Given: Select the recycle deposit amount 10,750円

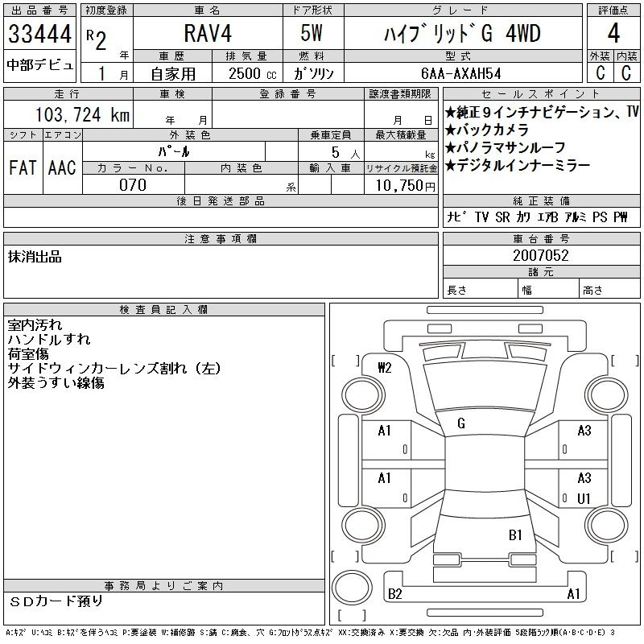Looking at the screenshot, I should [401, 185].
